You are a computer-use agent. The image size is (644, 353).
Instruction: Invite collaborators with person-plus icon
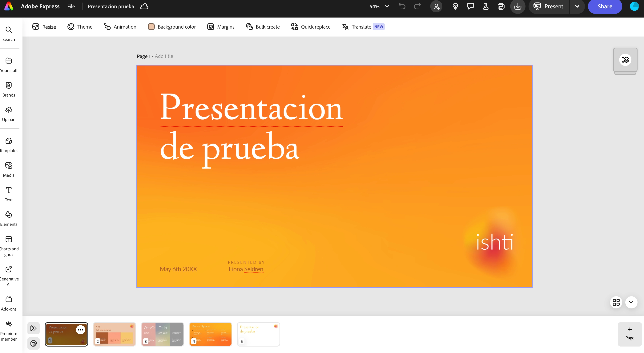pos(436,6)
